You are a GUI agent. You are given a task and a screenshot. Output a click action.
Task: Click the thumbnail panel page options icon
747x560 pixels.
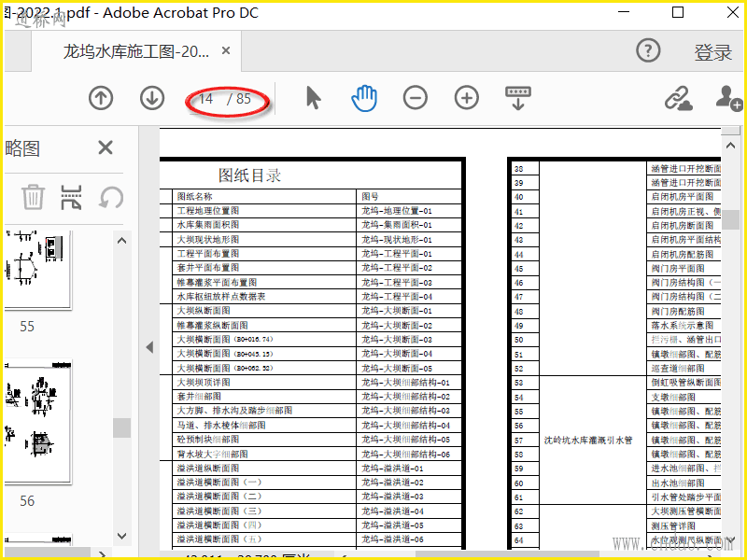tap(72, 197)
